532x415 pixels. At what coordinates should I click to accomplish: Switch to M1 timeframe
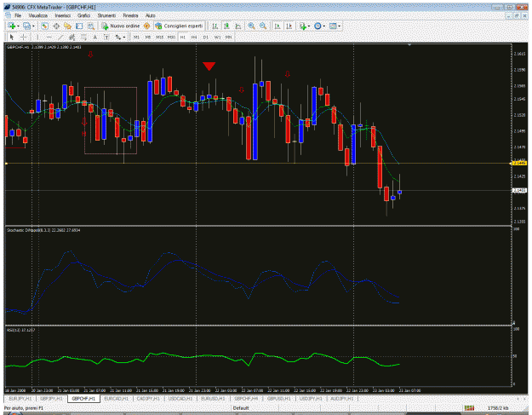136,37
